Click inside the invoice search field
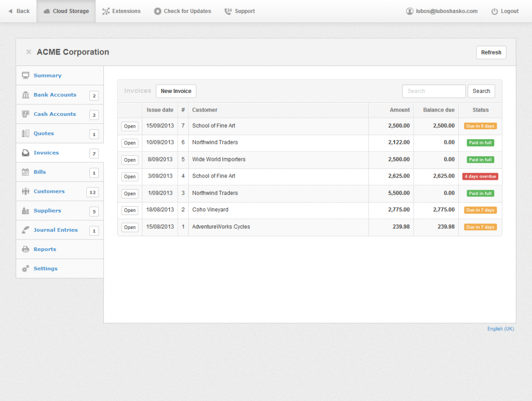532x401 pixels. pyautogui.click(x=434, y=91)
